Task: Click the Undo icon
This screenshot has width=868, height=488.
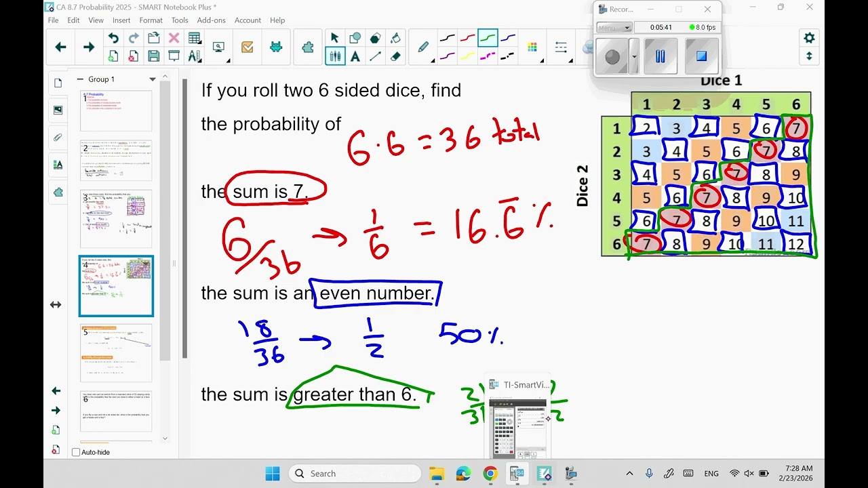Action: tap(113, 38)
